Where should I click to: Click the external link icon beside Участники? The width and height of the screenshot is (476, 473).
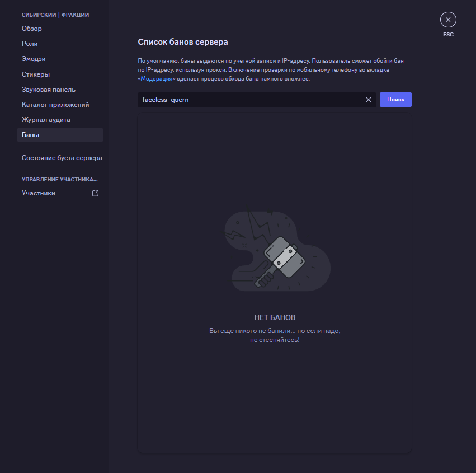(95, 193)
